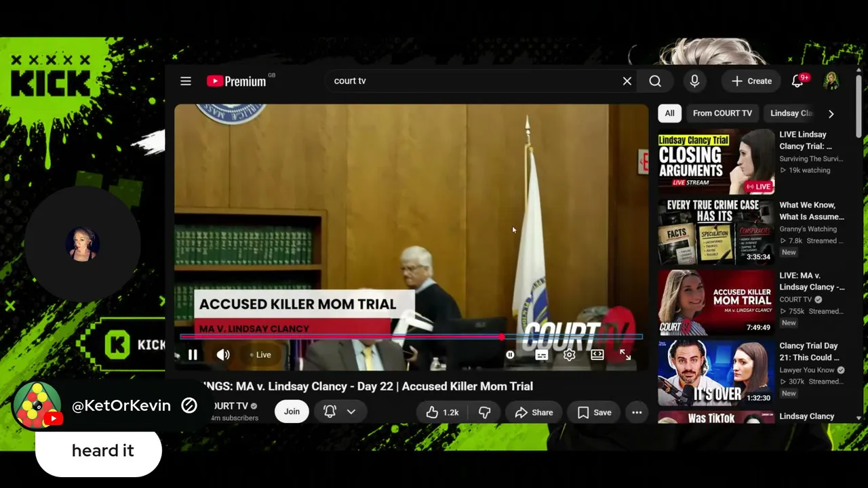Select the 'From COURT TV' chip
The image size is (868, 488).
(x=722, y=113)
